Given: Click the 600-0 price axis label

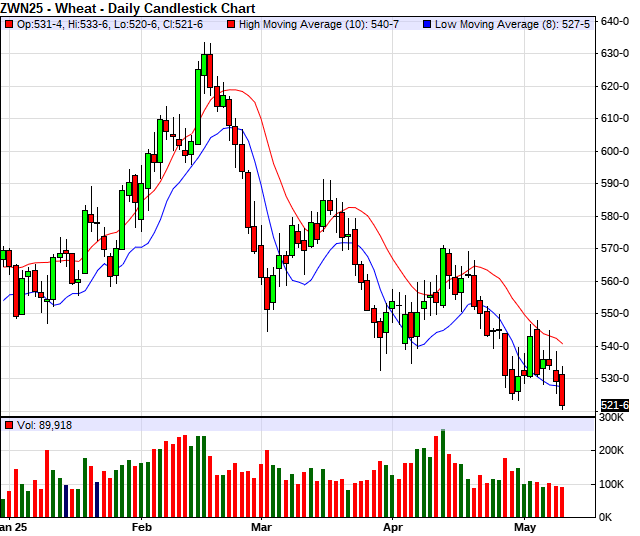Looking at the screenshot, I should pos(614,151).
